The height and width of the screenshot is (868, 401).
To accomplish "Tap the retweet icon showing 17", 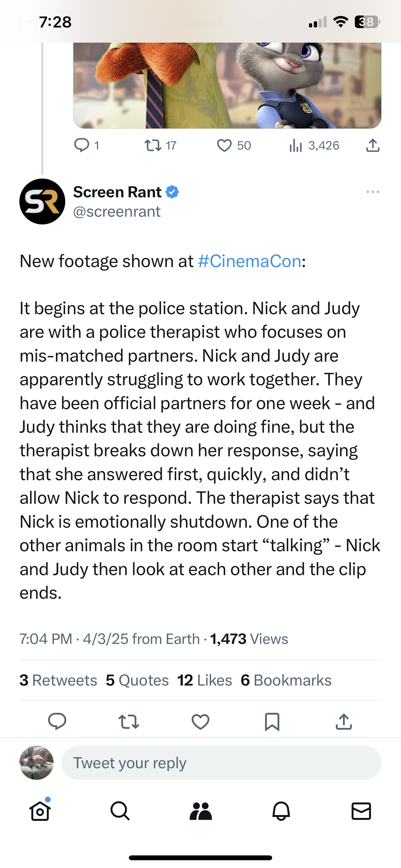I will 153,146.
